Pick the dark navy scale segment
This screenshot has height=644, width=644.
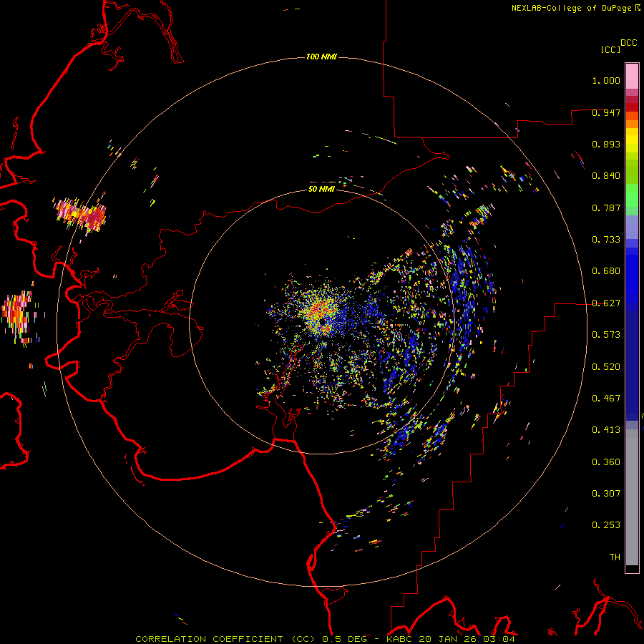[632, 361]
